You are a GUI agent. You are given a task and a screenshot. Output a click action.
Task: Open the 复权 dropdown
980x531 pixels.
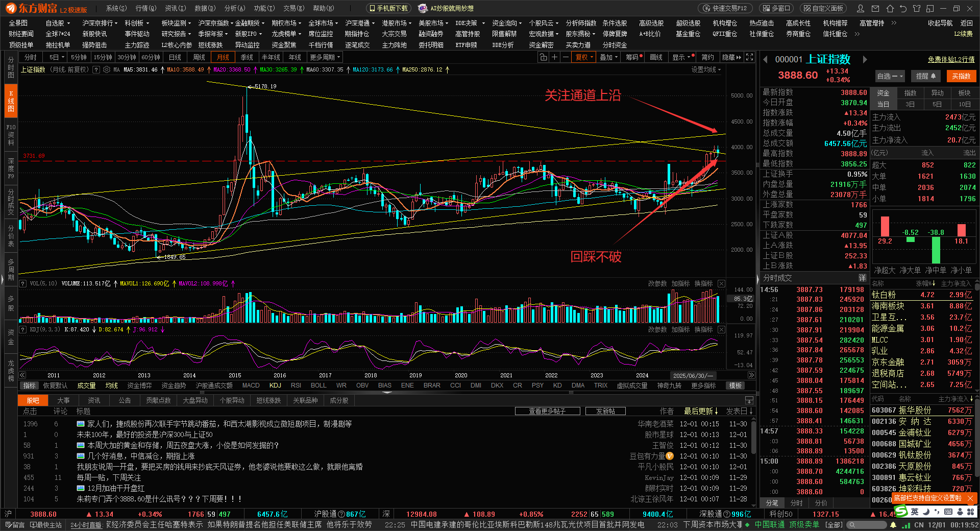coord(584,57)
